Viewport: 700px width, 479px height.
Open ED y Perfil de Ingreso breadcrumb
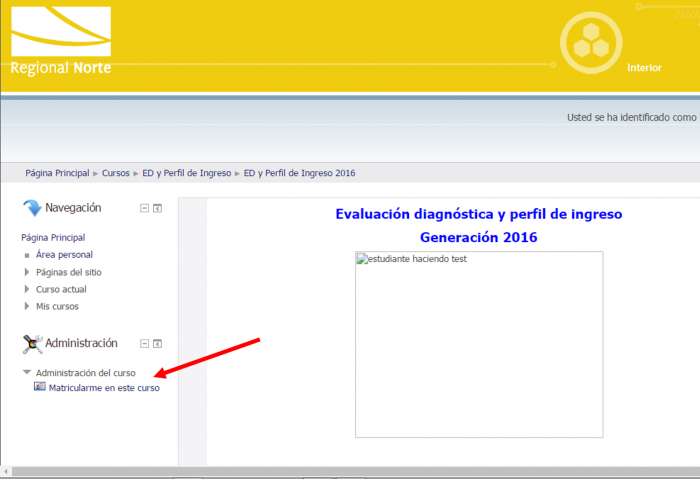[x=187, y=173]
